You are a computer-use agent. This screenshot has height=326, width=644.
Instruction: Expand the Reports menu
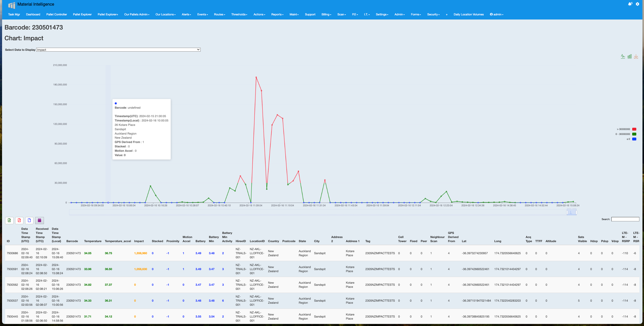[277, 14]
